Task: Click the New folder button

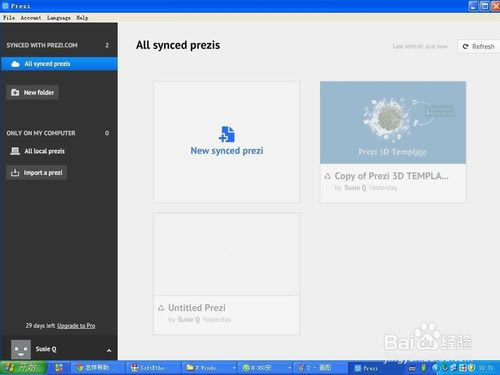Action: pyautogui.click(x=33, y=92)
